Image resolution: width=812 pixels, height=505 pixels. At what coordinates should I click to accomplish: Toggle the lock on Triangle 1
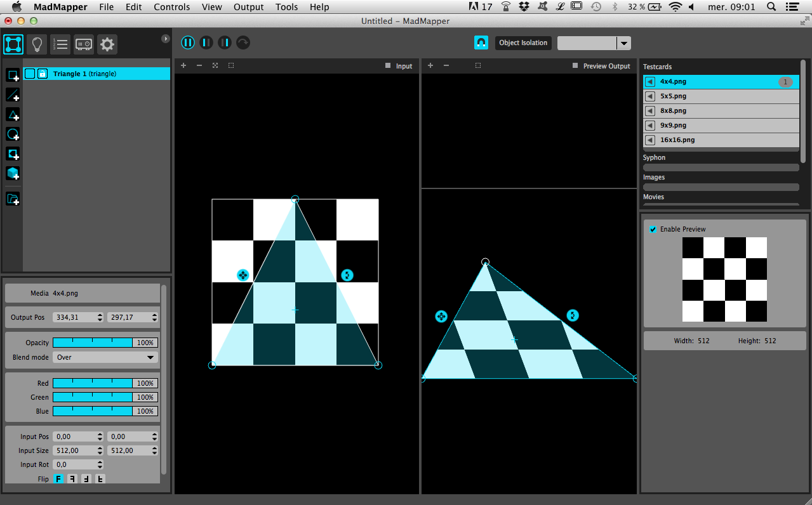[x=43, y=74]
